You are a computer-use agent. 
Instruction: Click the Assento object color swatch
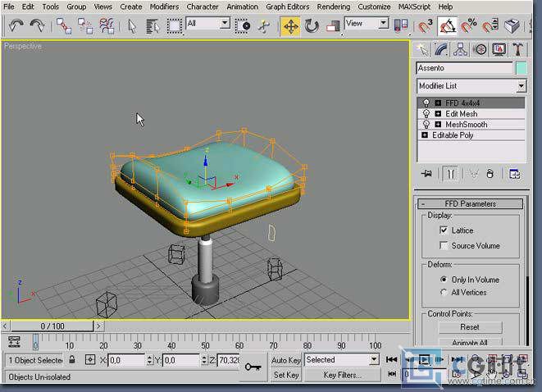tap(522, 68)
